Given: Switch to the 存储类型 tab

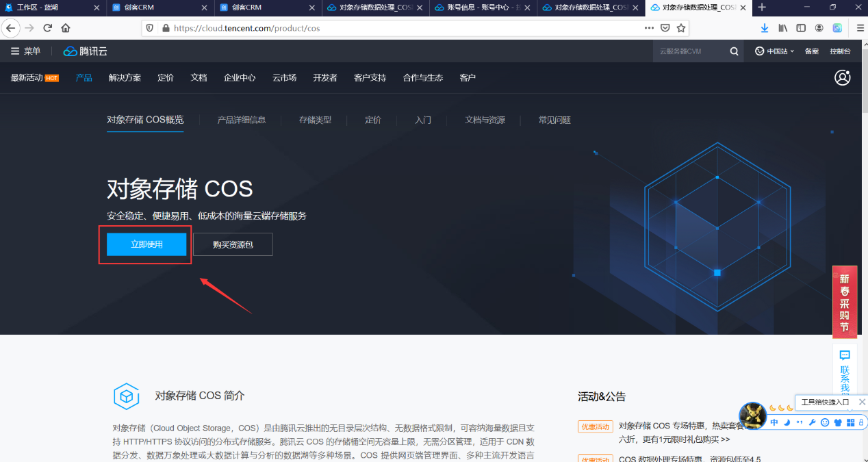Looking at the screenshot, I should (x=315, y=120).
